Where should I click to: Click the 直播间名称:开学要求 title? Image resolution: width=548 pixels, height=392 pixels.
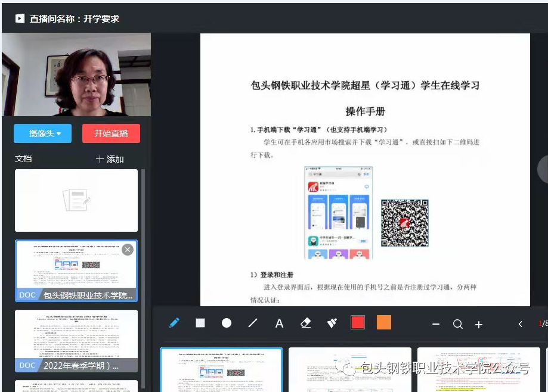(75, 19)
